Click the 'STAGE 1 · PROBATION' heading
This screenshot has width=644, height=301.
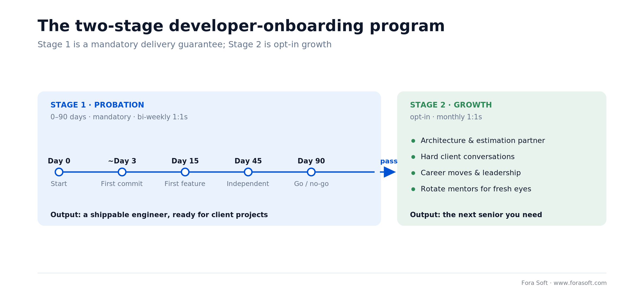(x=97, y=105)
